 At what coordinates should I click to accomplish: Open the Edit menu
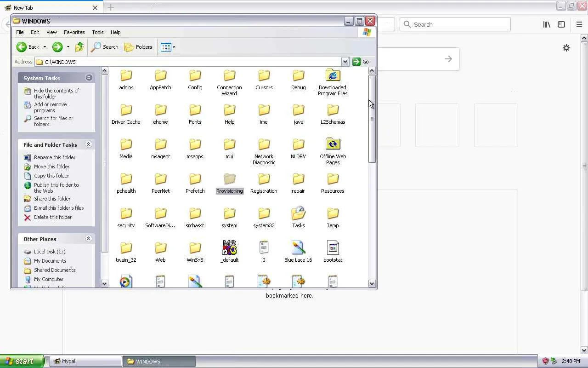point(35,32)
